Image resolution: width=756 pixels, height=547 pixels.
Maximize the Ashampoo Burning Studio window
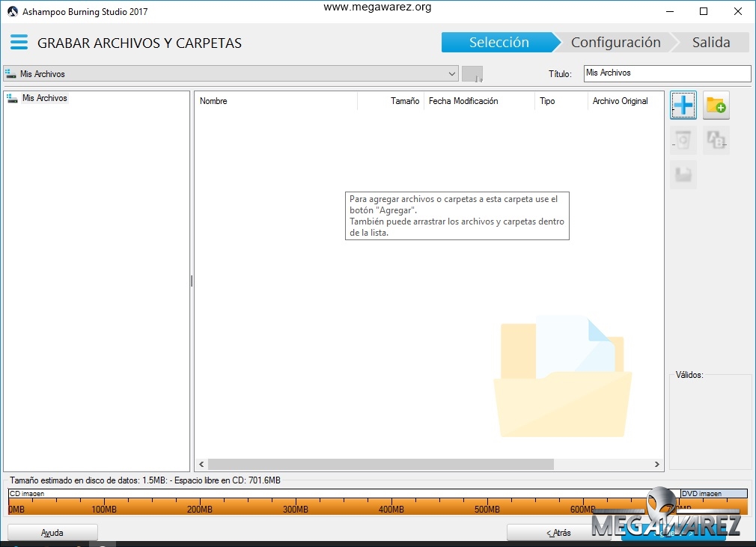[704, 11]
